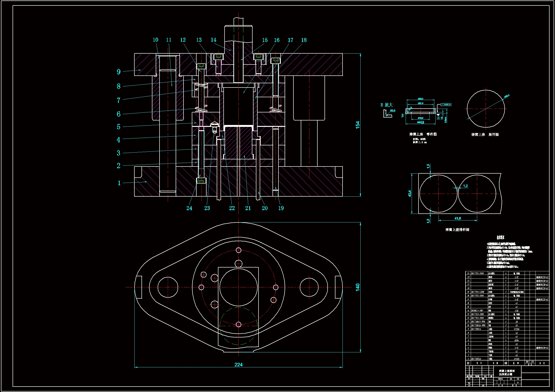Select the 224 width dimension text
555x392 pixels.
click(x=238, y=364)
